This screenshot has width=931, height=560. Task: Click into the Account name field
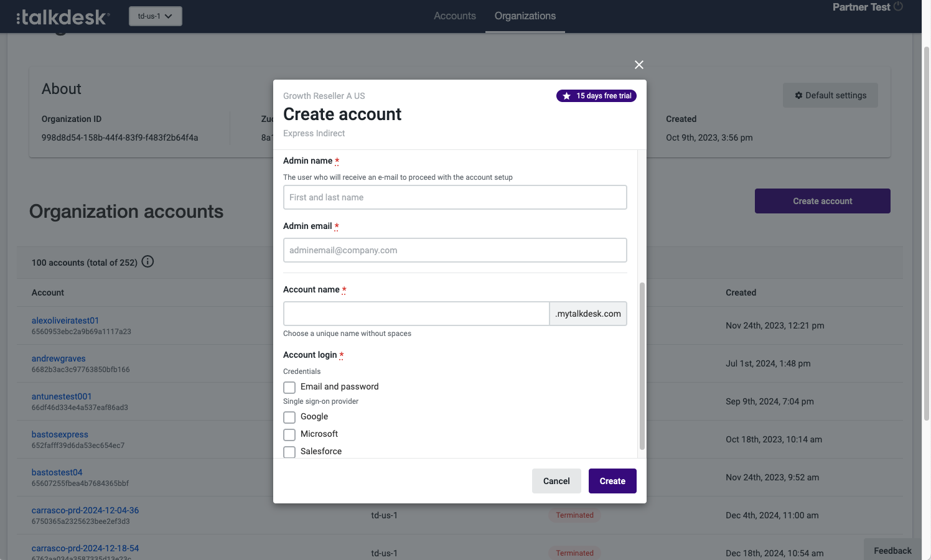click(x=416, y=314)
